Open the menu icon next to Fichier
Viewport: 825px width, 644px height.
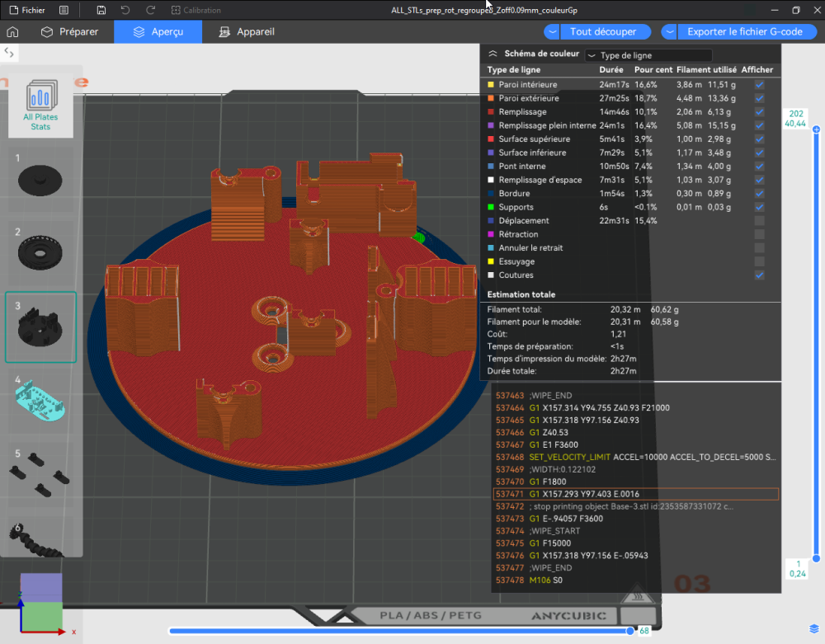64,10
